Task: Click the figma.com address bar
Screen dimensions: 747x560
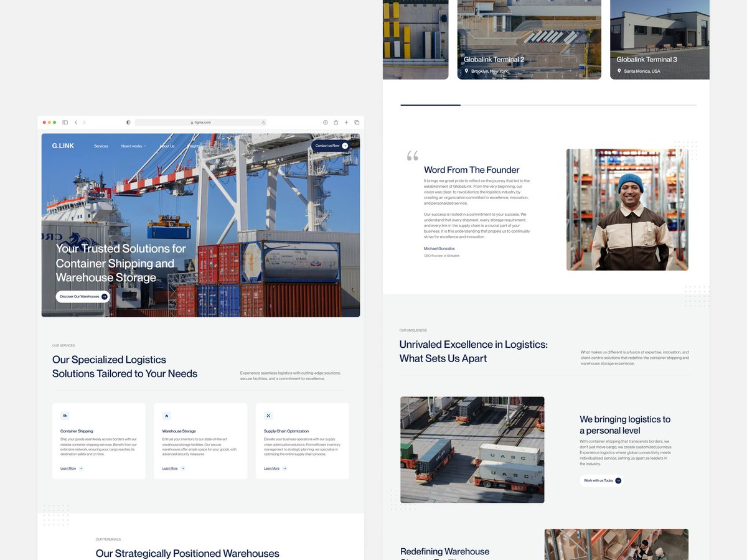Action: tap(201, 123)
